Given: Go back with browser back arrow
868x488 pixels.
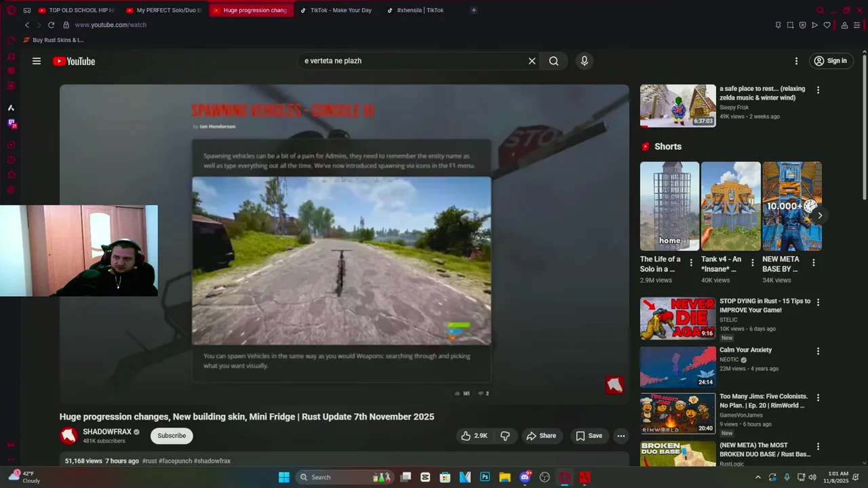Looking at the screenshot, I should coord(27,25).
